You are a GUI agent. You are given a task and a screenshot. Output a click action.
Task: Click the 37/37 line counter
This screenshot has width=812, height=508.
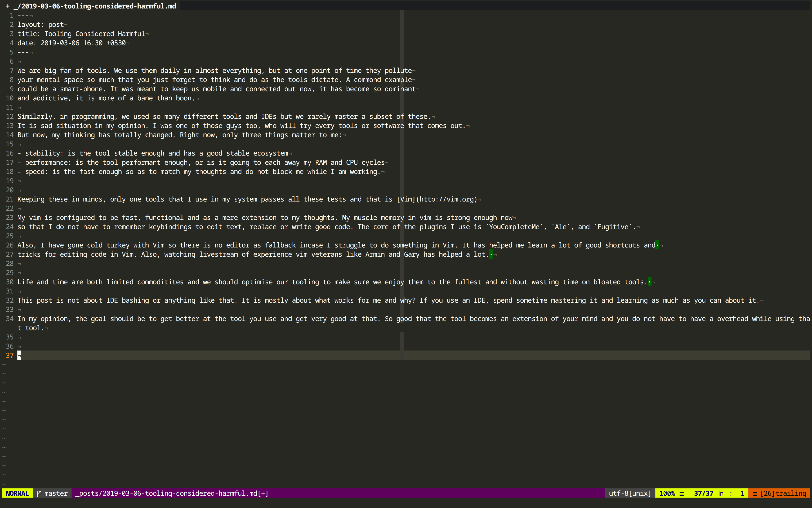coord(704,493)
